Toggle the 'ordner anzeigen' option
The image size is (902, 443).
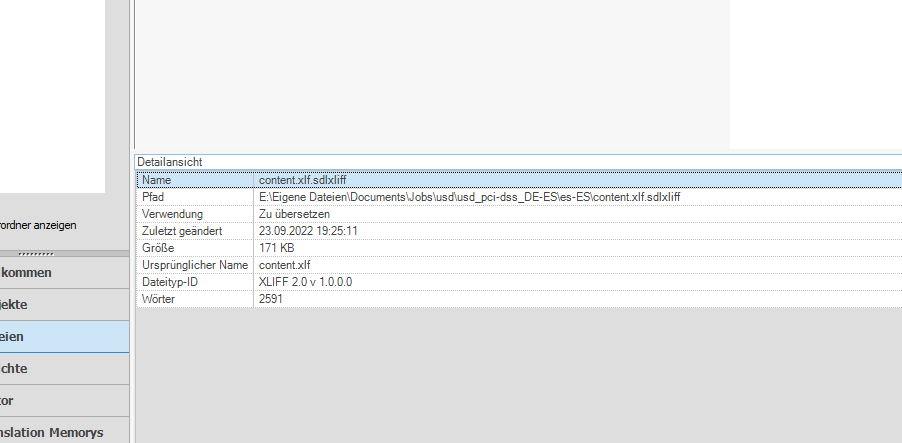38,226
